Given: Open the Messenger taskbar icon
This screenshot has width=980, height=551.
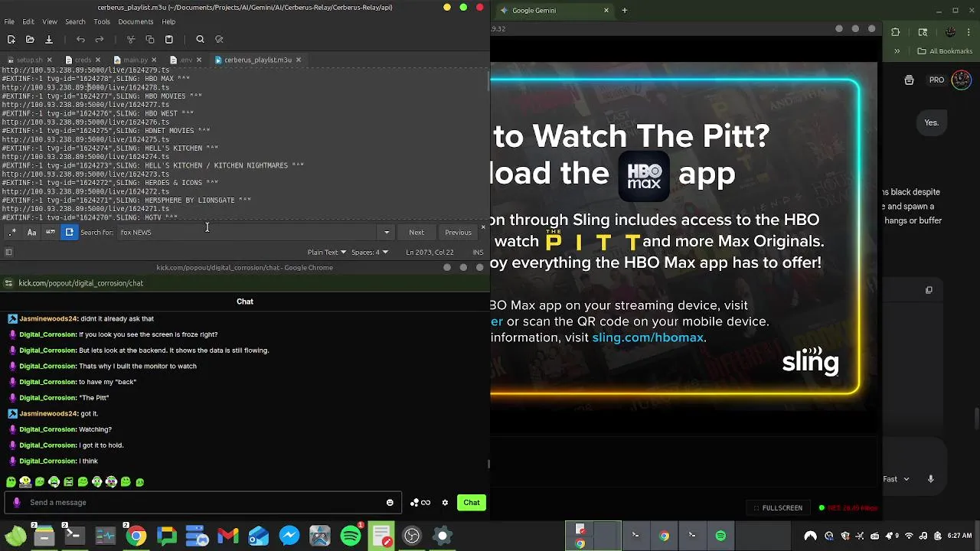Looking at the screenshot, I should pyautogui.click(x=289, y=536).
